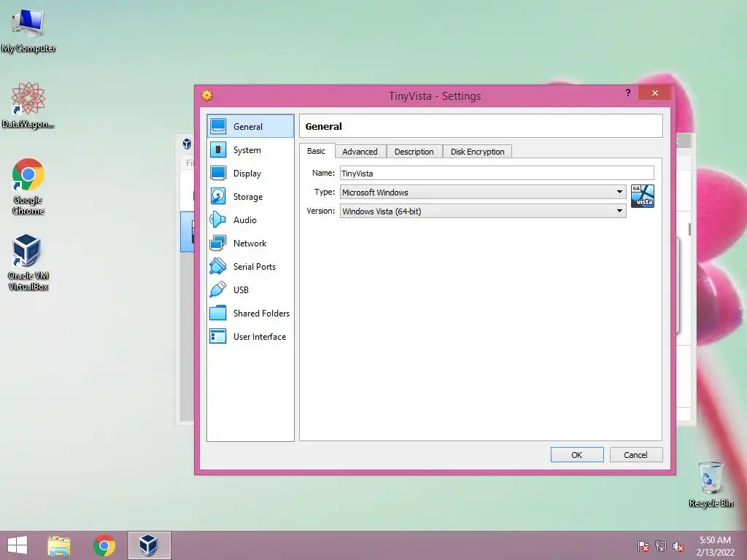Viewport: 747px width, 560px height.
Task: Select the Shared Folders label
Action: click(261, 314)
